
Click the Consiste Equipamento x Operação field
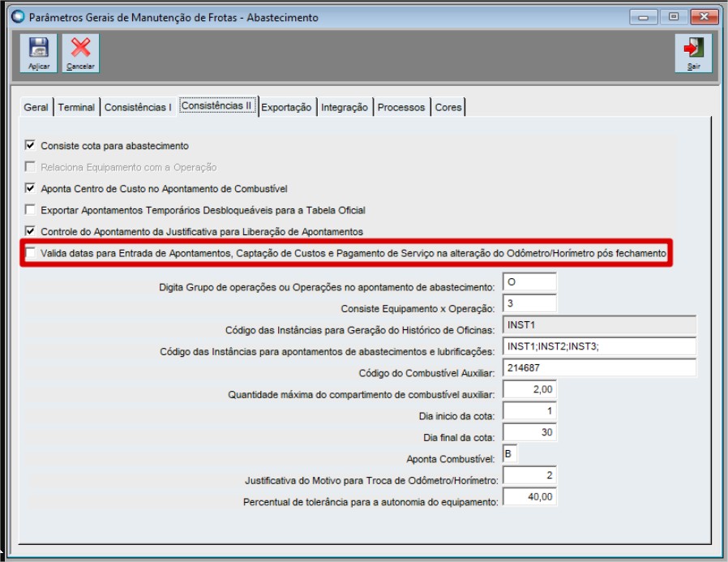(529, 303)
